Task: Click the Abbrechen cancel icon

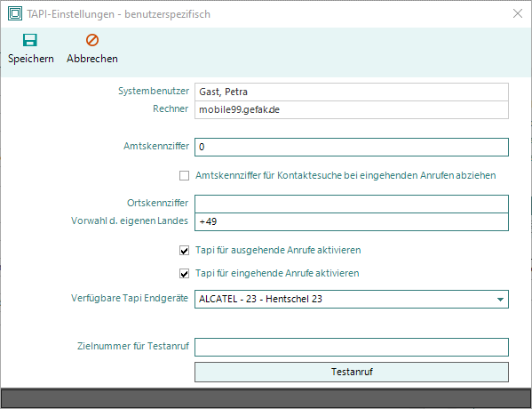Action: click(92, 40)
